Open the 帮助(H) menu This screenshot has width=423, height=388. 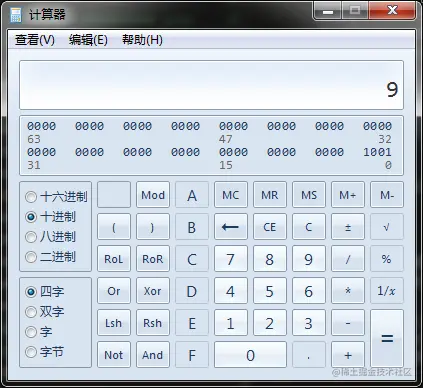[x=142, y=40]
